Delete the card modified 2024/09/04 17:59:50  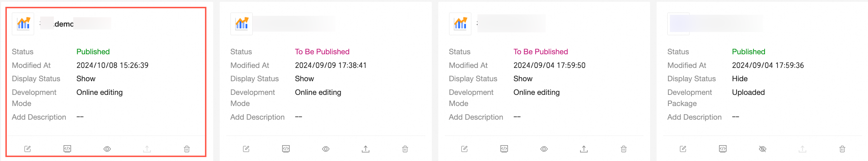tap(624, 149)
